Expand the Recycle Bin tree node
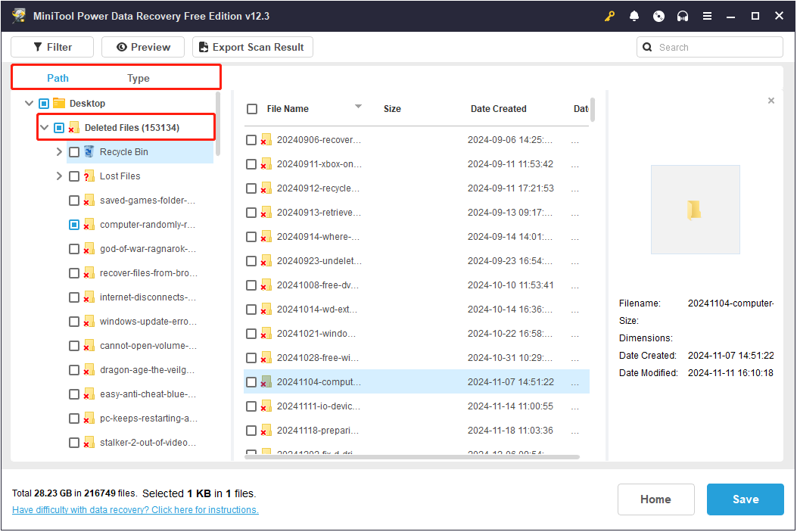This screenshot has height=532, width=797. pos(59,152)
